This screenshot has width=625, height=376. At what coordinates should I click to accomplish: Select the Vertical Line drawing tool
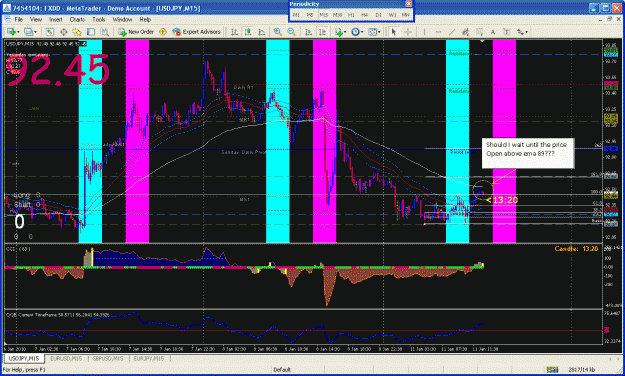tap(425, 32)
